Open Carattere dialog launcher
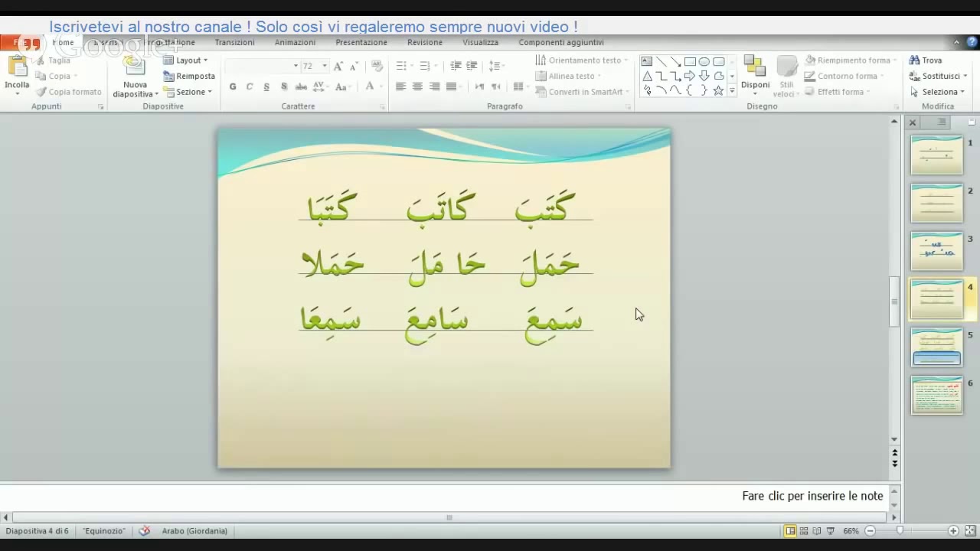The image size is (980, 551). pyautogui.click(x=382, y=107)
